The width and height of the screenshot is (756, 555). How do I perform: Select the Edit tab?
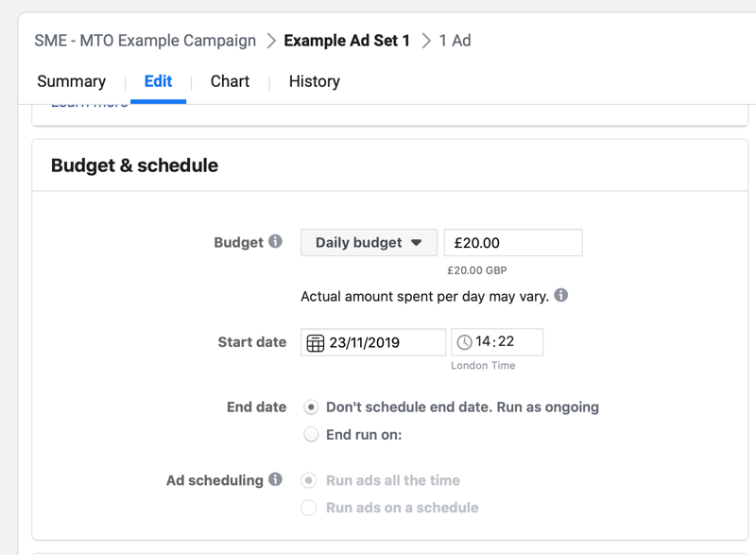[158, 81]
